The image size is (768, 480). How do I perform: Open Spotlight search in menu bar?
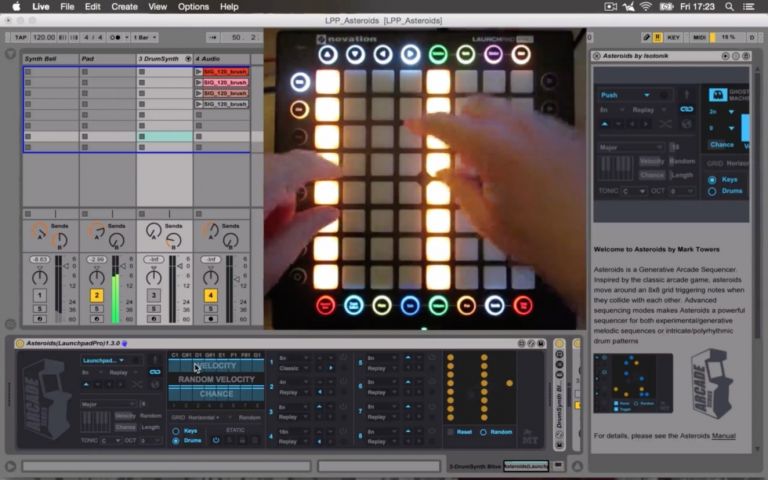tap(729, 7)
